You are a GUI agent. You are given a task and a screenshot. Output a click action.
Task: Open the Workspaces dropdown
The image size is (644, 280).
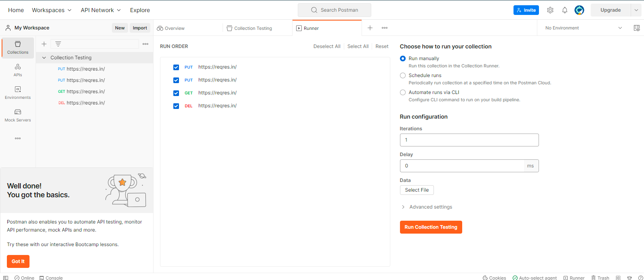pyautogui.click(x=52, y=10)
